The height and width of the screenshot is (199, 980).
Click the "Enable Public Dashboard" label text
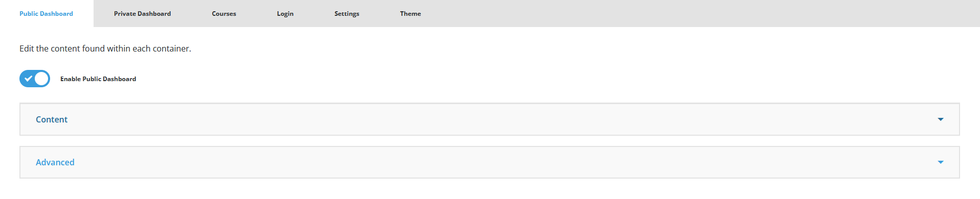[98, 79]
